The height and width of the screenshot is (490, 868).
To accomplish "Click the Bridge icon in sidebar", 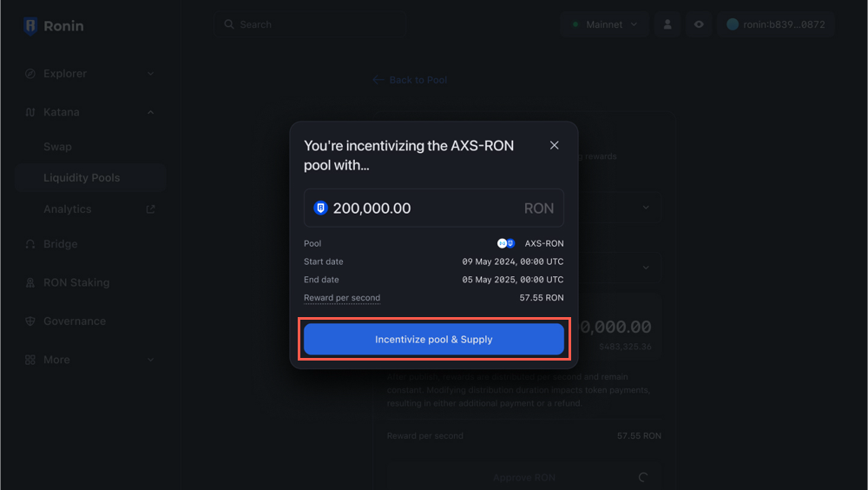I will [30, 244].
